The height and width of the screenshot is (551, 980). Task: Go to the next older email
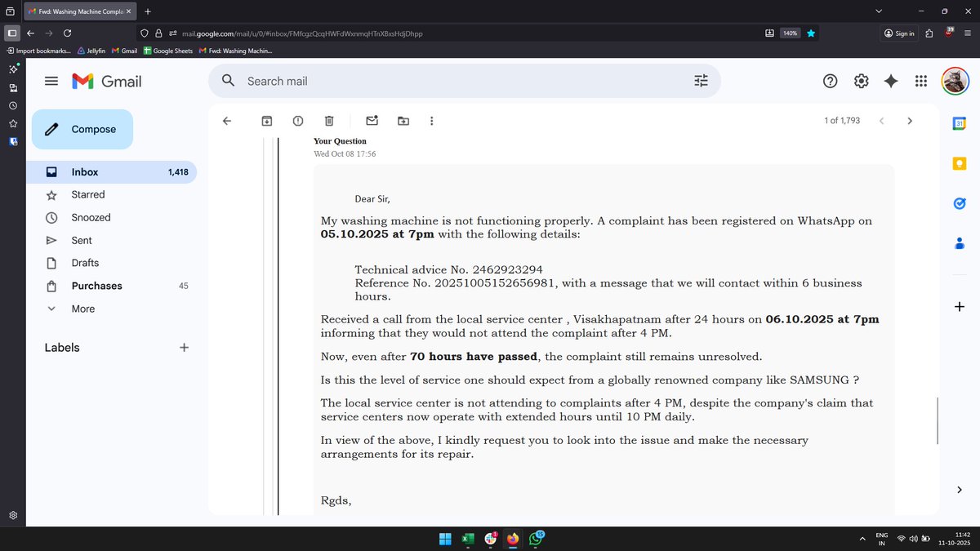(x=910, y=121)
